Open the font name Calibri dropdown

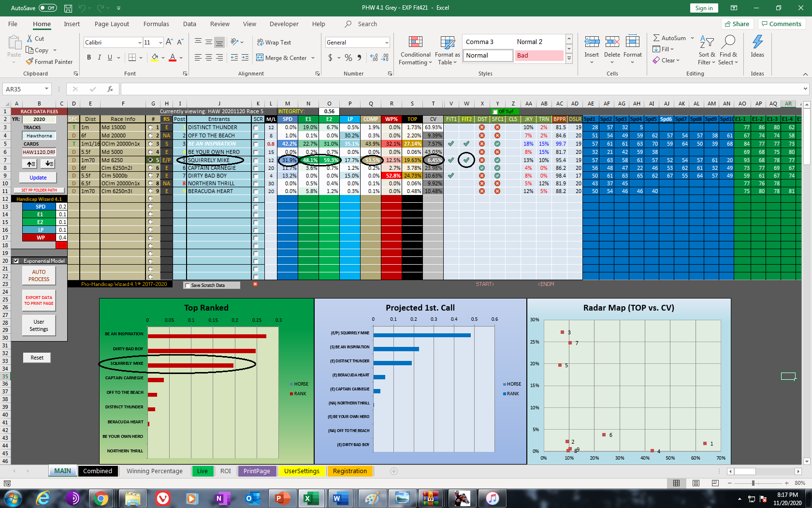tap(140, 43)
